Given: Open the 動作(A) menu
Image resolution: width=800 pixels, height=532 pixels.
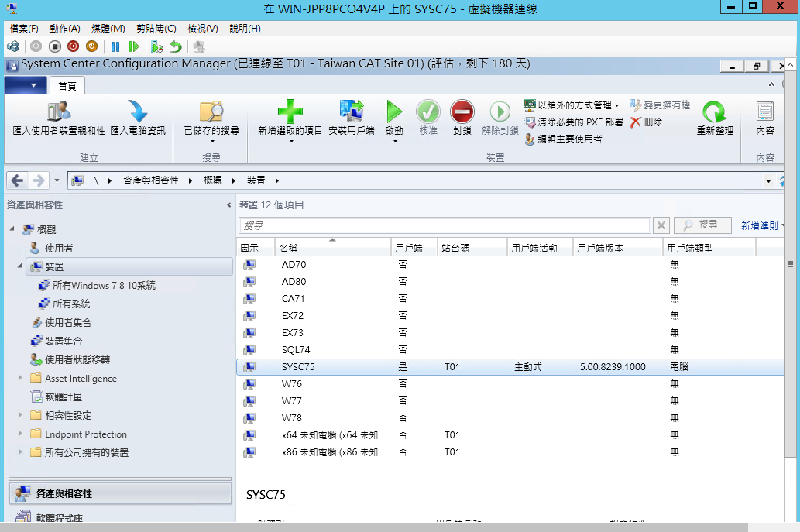Looking at the screenshot, I should pos(65,29).
